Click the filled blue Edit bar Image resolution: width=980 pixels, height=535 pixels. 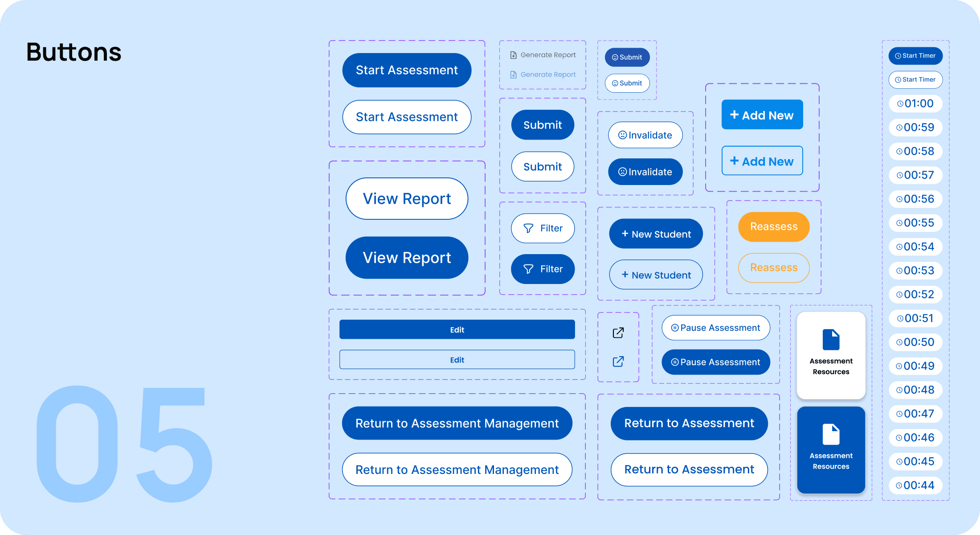457,329
